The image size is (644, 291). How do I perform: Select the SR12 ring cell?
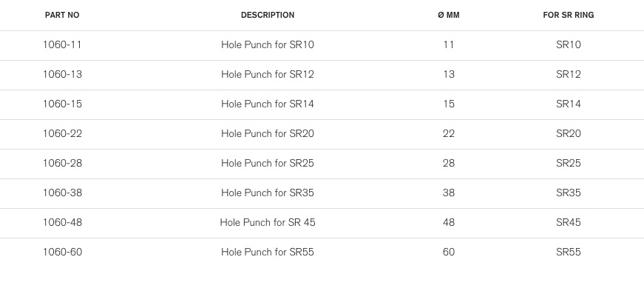568,74
